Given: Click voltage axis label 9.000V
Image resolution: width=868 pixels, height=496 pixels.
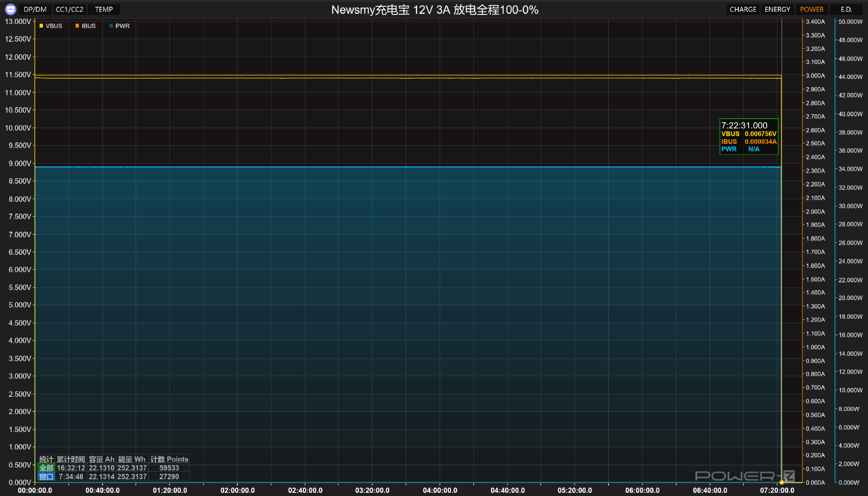Looking at the screenshot, I should pos(20,163).
